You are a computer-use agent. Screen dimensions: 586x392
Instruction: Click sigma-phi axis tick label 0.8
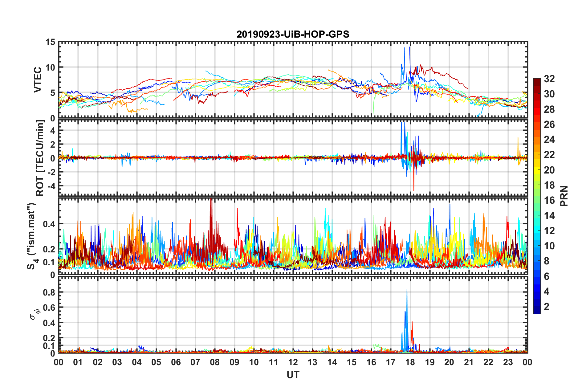coord(49,292)
